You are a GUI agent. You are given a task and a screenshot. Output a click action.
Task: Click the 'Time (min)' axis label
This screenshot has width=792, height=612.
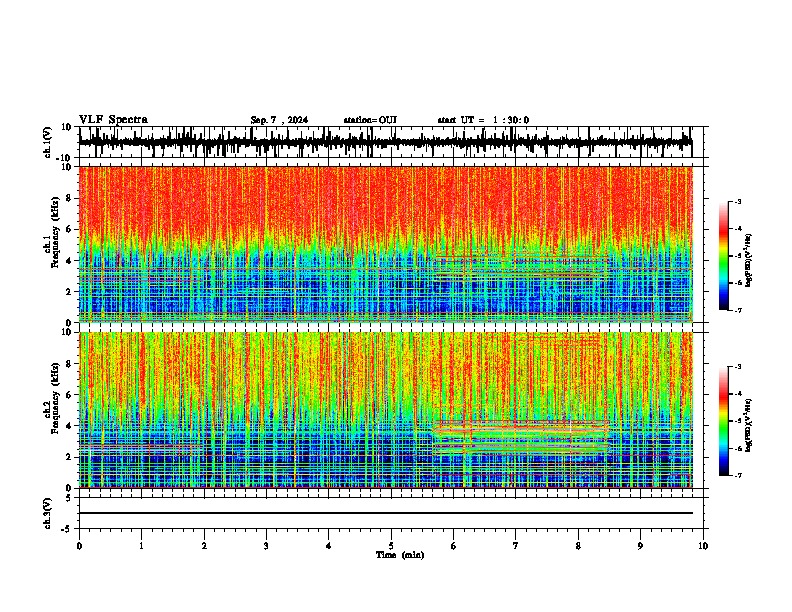click(400, 555)
